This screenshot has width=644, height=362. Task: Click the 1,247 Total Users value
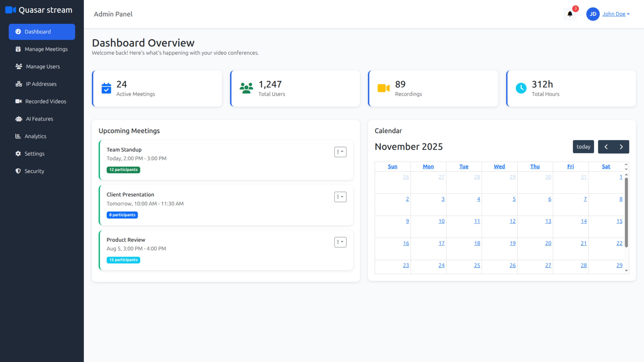[x=270, y=84]
